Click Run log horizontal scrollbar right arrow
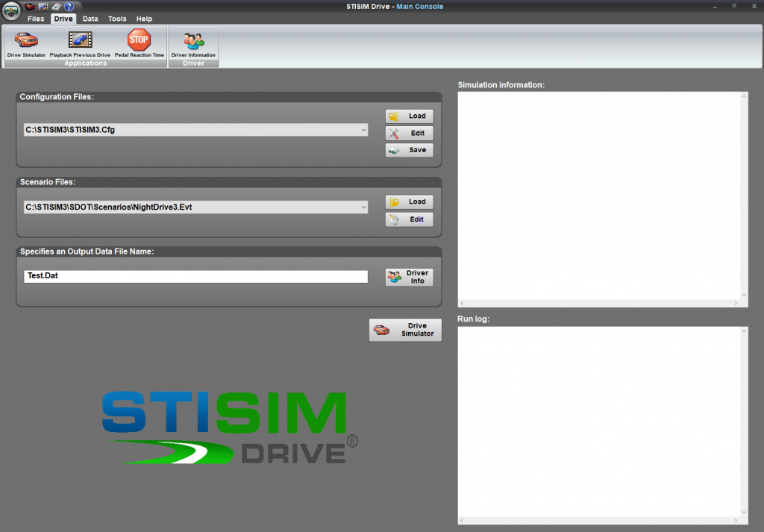The width and height of the screenshot is (764, 532). pos(736,520)
